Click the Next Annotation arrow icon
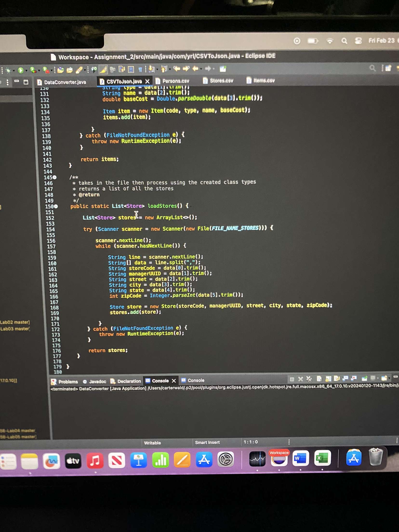 pos(151,69)
